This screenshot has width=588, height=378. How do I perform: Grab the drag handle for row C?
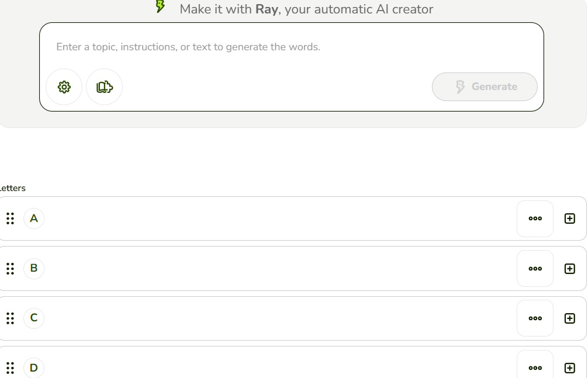pos(10,318)
